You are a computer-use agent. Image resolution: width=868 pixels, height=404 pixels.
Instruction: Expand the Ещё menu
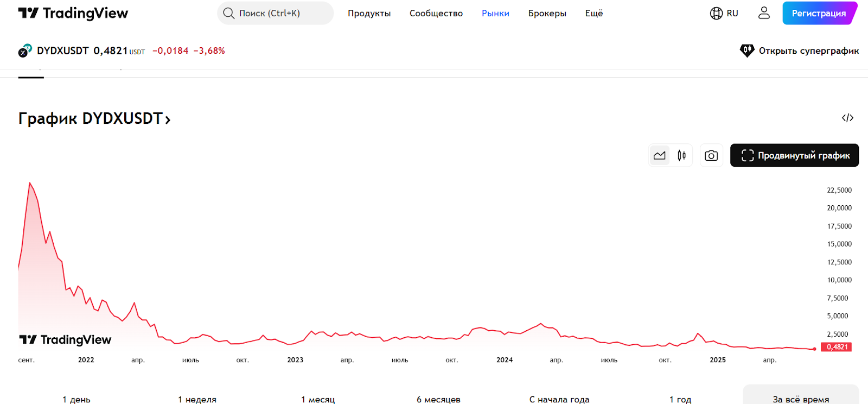[x=594, y=13]
